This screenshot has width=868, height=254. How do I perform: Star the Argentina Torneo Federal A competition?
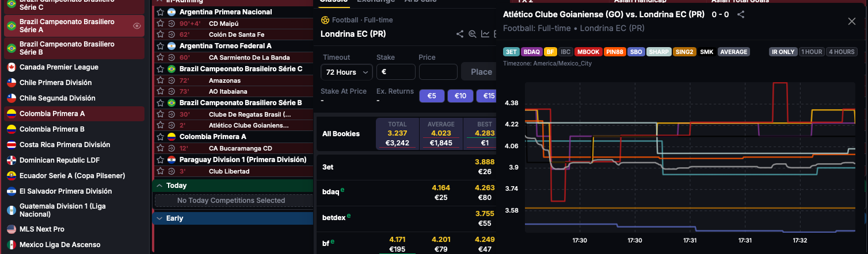(x=161, y=46)
